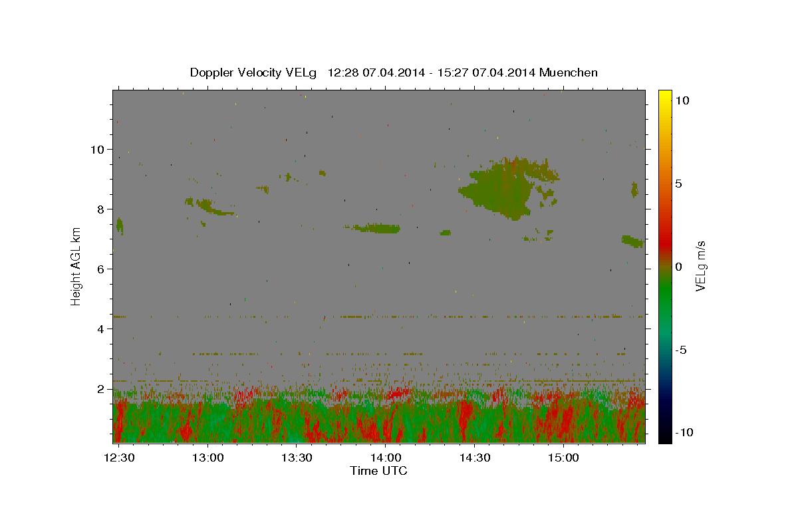798x532 pixels.
Task: Click the black bottom of the colorbar
Action: 664,436
